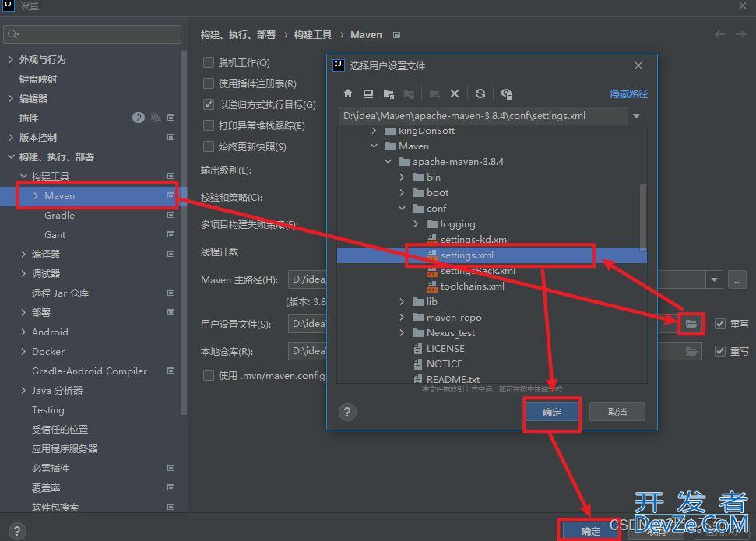Open Gradle settings page
This screenshot has width=756, height=541.
[59, 215]
